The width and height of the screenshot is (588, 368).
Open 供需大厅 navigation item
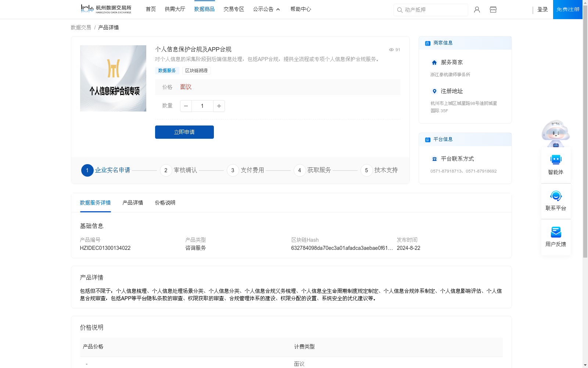point(175,9)
